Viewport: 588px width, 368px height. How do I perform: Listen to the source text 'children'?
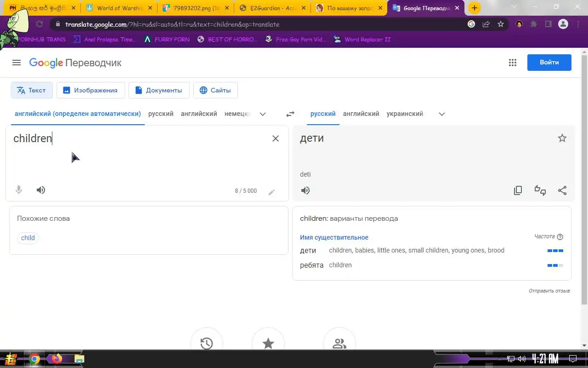click(x=41, y=190)
